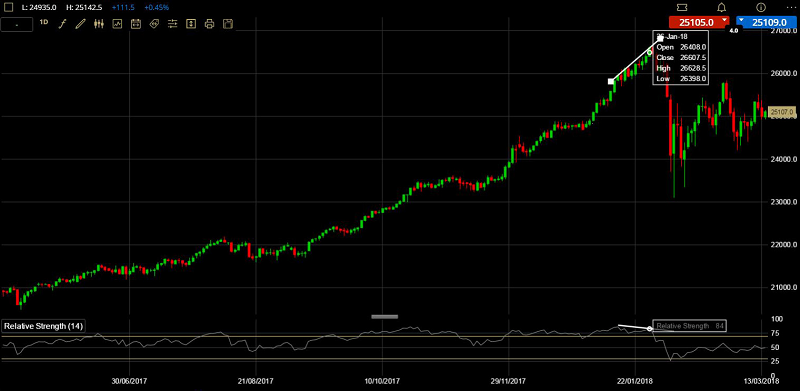The width and height of the screenshot is (800, 391).
Task: Click the price tag icon in toolbar
Action: point(154,23)
